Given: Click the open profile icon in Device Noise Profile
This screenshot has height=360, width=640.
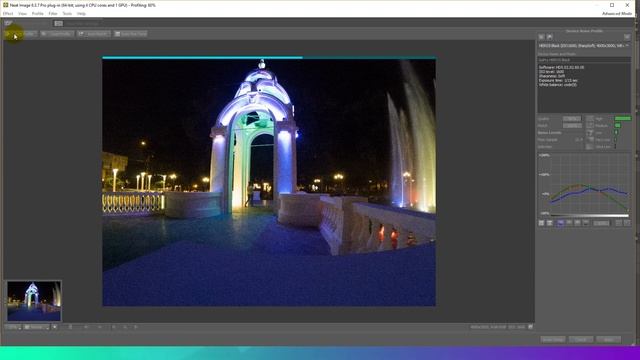Looking at the screenshot, I should pyautogui.click(x=541, y=37).
